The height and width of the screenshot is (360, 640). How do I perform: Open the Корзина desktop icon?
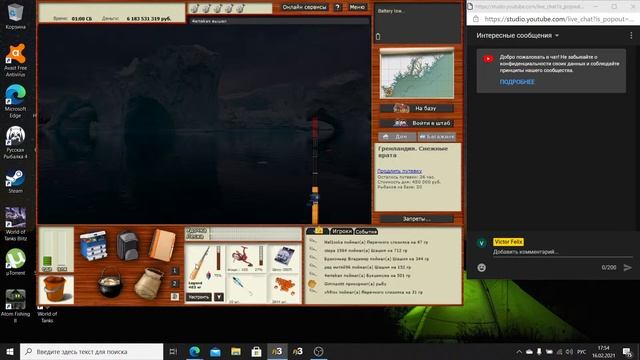click(x=16, y=16)
